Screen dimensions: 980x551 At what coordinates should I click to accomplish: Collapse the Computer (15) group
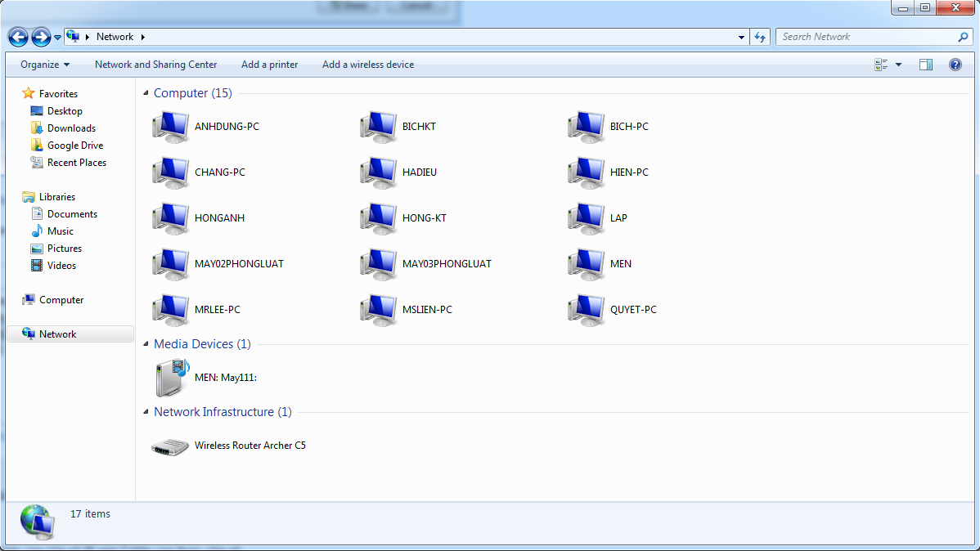pyautogui.click(x=146, y=93)
